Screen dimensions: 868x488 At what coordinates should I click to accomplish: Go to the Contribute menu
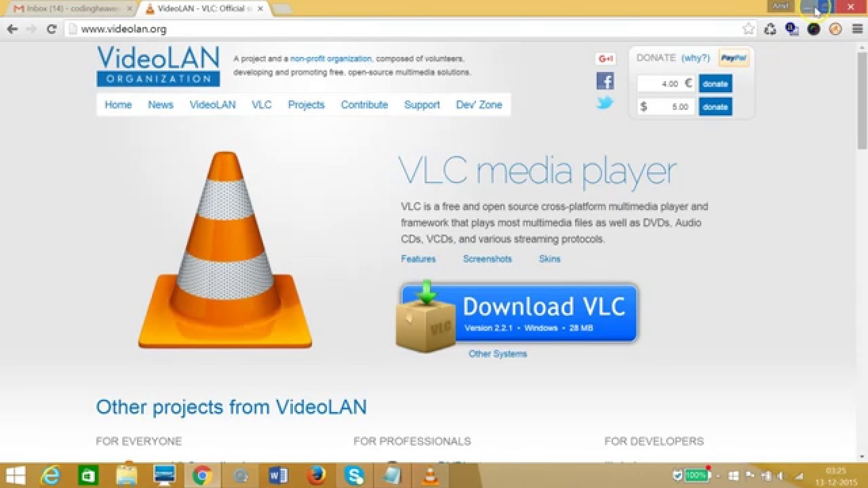point(365,104)
